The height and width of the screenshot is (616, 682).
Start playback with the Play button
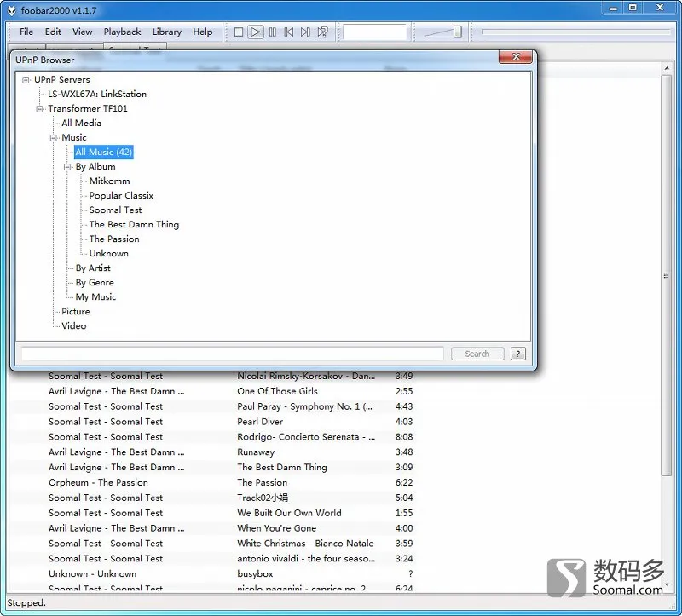coord(255,32)
